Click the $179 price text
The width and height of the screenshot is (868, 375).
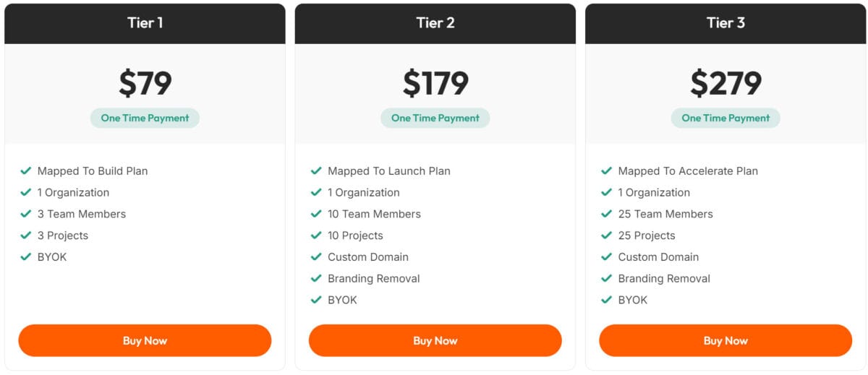(x=435, y=83)
